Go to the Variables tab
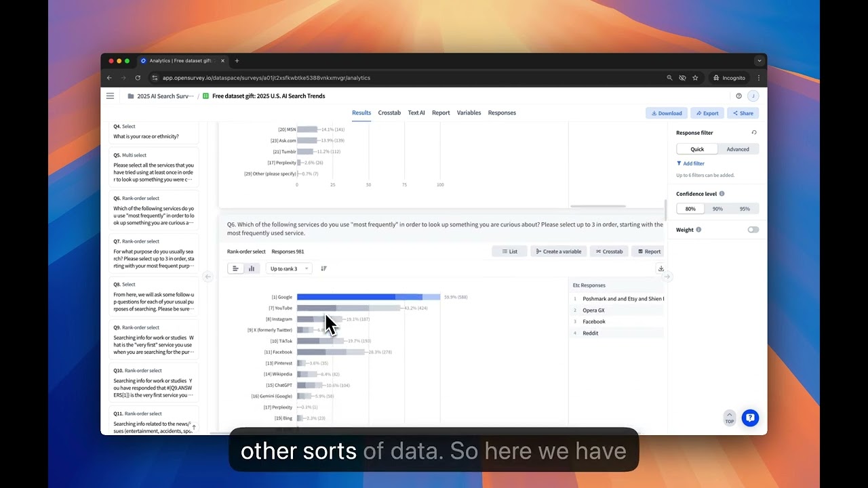868x488 pixels. (469, 113)
